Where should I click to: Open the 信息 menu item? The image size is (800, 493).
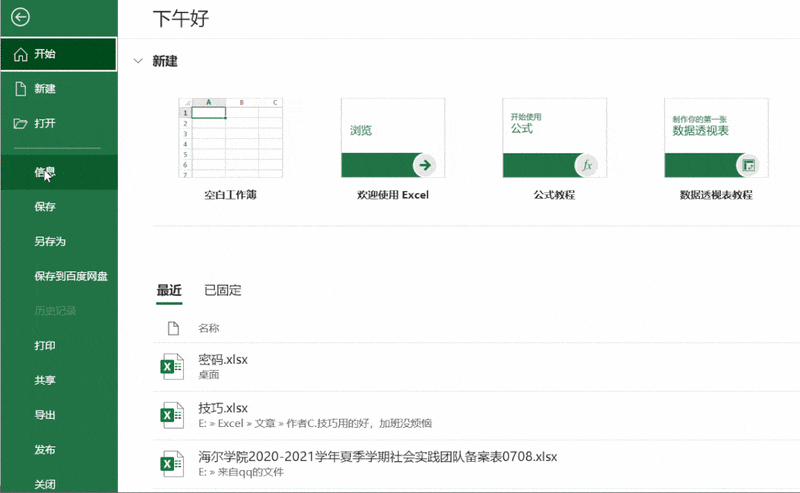coord(59,172)
